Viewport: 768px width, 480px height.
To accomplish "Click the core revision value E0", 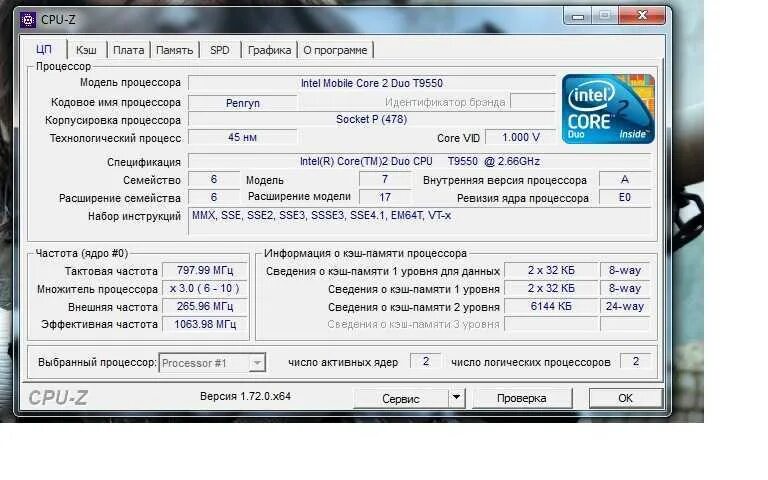I will tap(625, 197).
